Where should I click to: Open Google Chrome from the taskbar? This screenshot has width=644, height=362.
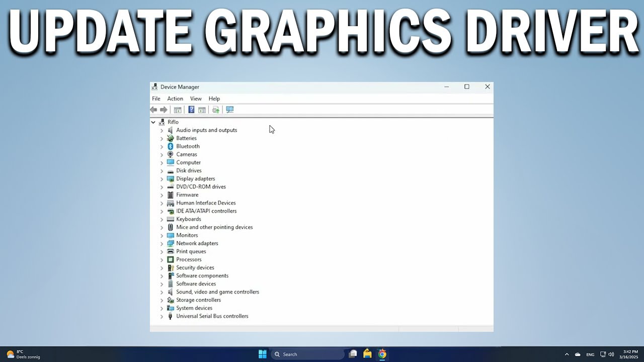click(x=382, y=354)
